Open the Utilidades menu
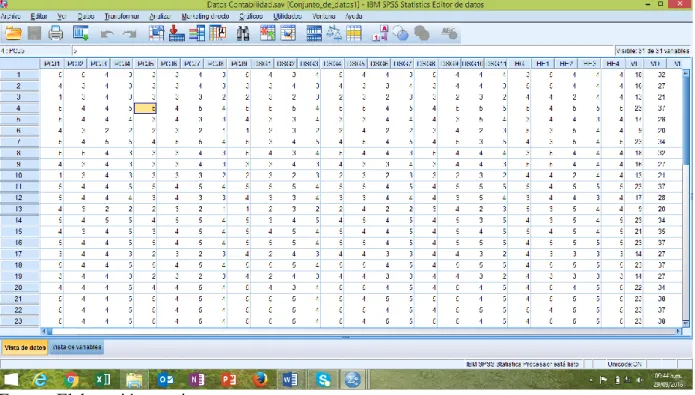 click(287, 16)
